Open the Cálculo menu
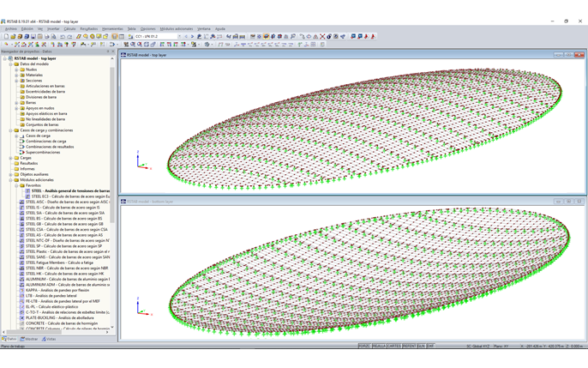 pos(69,29)
